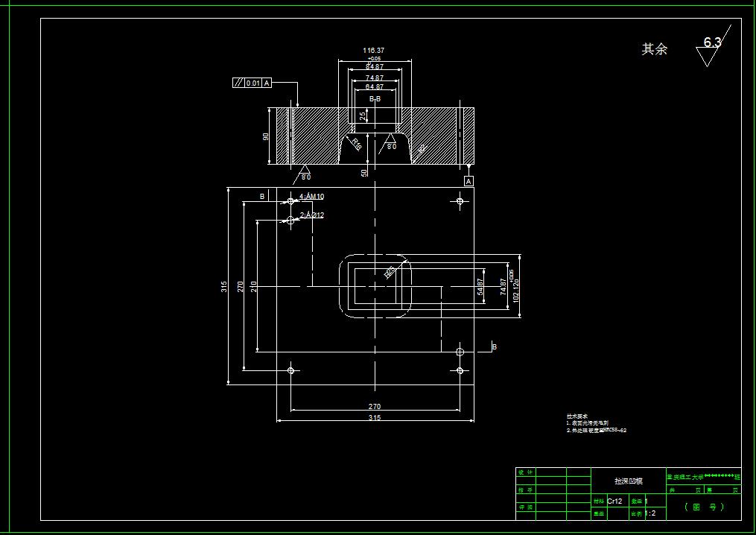756x535 pixels.
Task: Select the R25 corner radius label
Action: coord(390,272)
